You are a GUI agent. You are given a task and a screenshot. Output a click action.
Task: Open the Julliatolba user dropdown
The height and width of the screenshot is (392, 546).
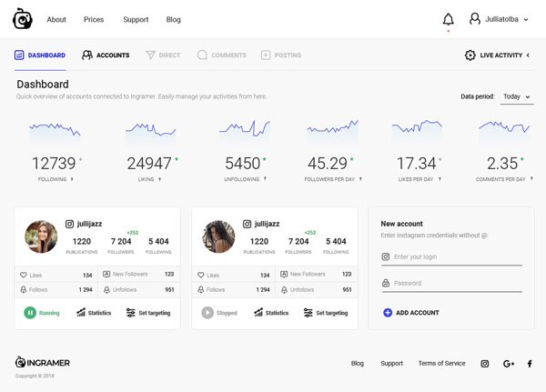tap(526, 19)
